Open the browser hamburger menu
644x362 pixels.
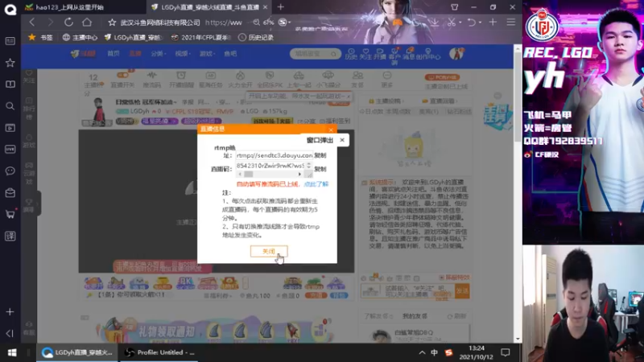coord(511,23)
